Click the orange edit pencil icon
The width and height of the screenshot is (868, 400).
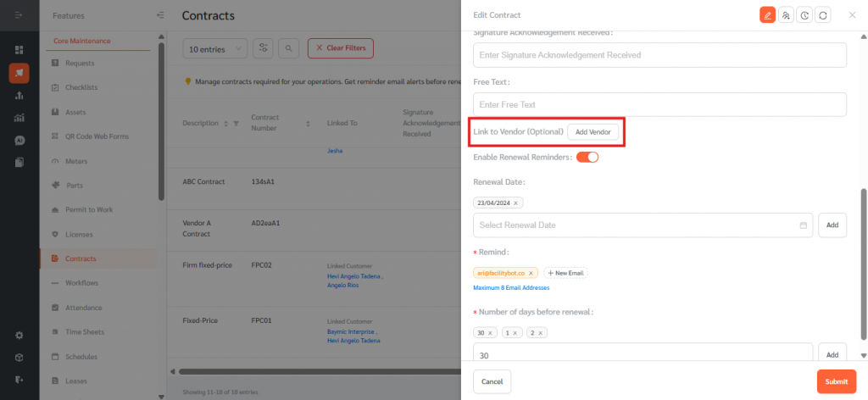767,15
